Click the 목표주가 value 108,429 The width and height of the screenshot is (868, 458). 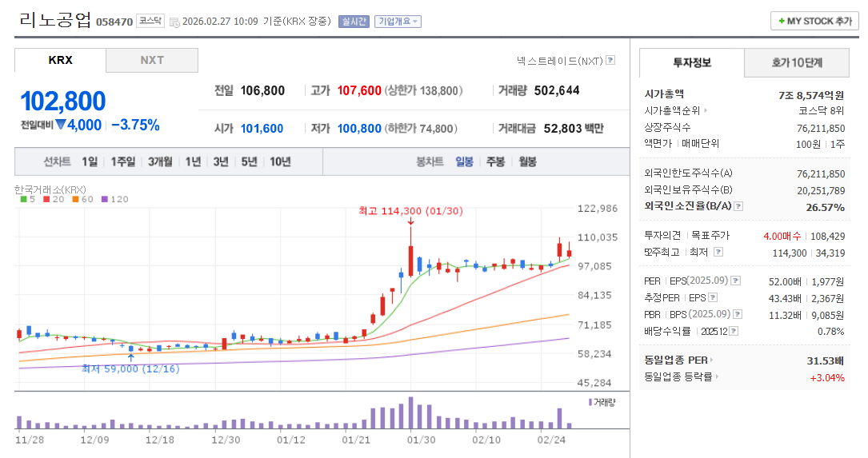coord(827,236)
